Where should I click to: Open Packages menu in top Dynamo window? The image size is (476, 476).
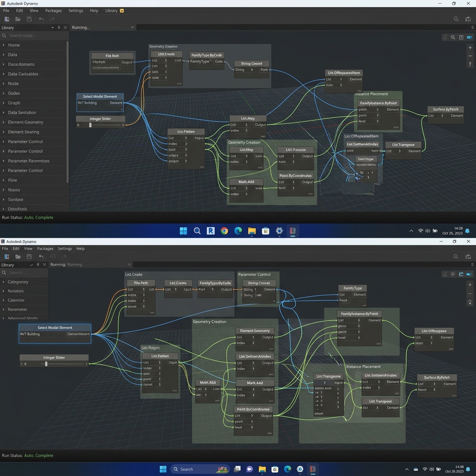[53, 11]
